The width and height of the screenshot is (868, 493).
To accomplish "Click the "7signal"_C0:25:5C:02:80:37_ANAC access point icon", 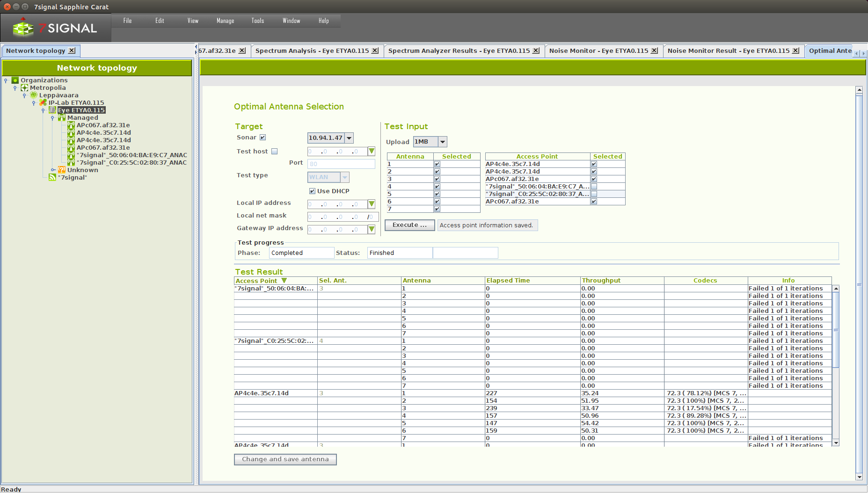I will 71,162.
